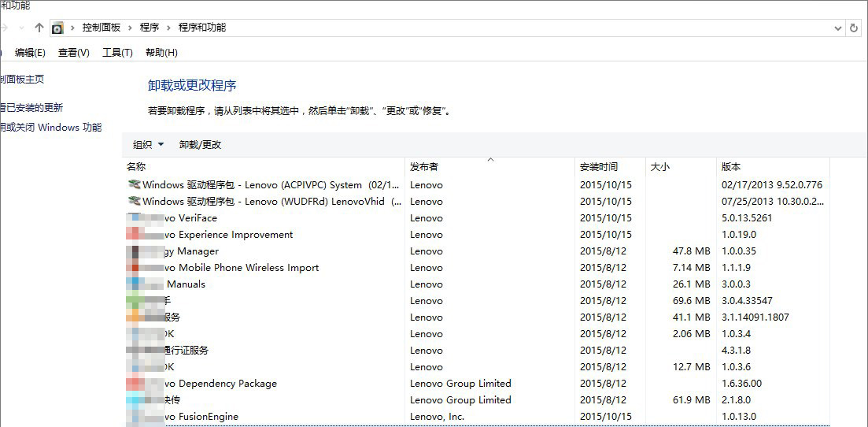Image resolution: width=868 pixels, height=427 pixels.
Task: Click the Control Panel icon in address bar
Action: click(x=57, y=28)
